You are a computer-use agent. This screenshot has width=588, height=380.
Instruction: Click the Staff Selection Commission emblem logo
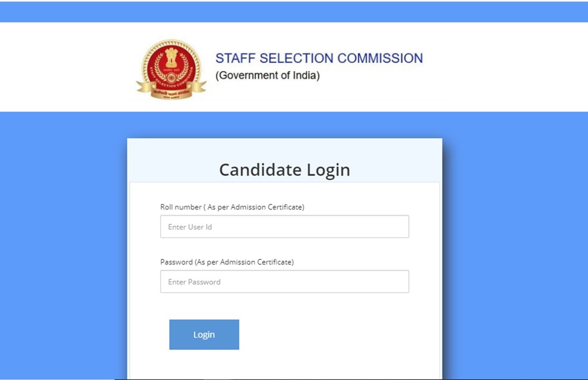coord(171,69)
